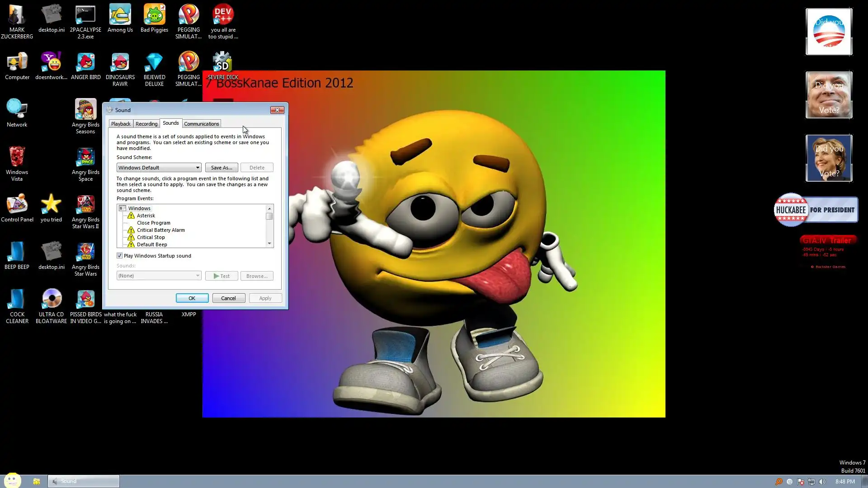The height and width of the screenshot is (488, 868).
Task: Select the ULTRA CD BLOATWARE disc icon
Action: (x=52, y=299)
